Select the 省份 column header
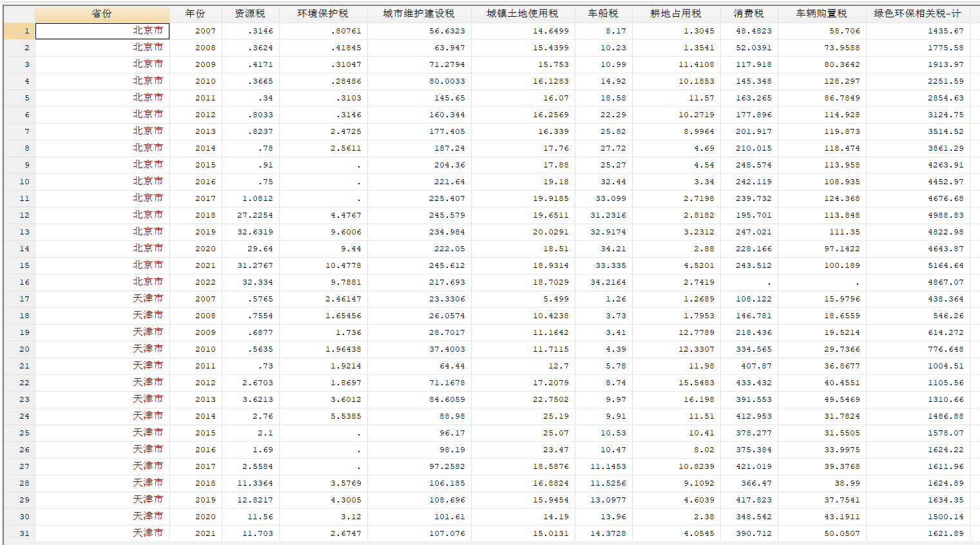 tap(102, 14)
